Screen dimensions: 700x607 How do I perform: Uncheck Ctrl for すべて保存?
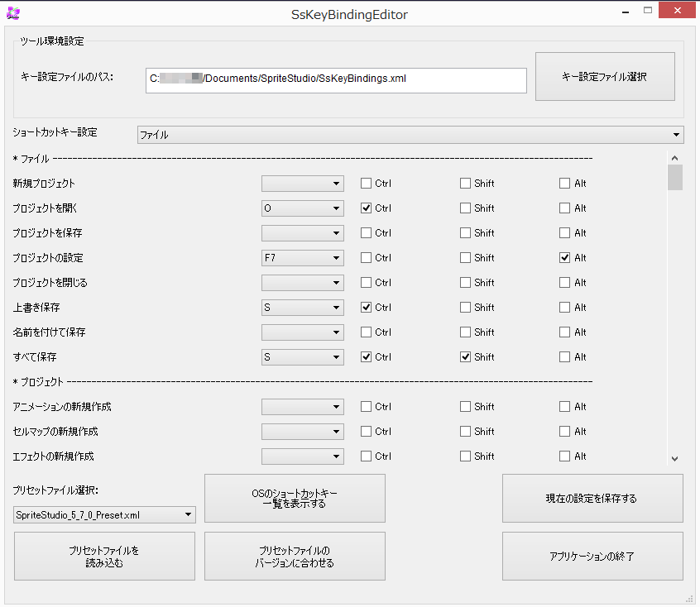tap(366, 357)
